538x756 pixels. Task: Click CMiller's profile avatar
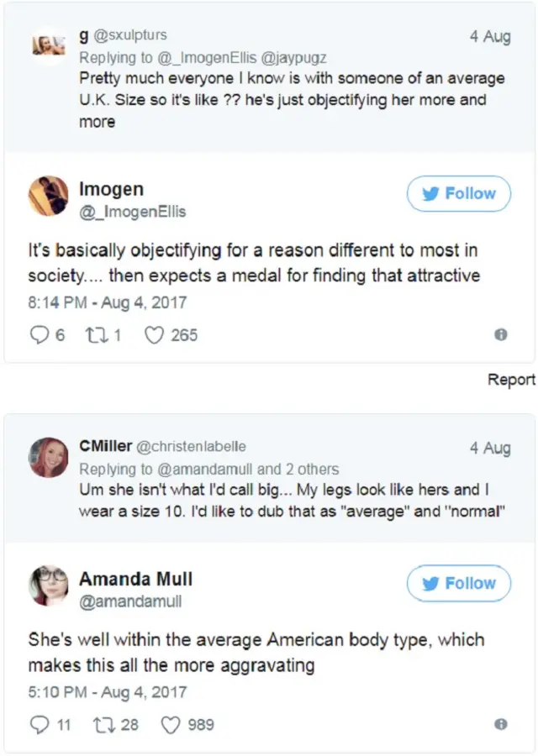coord(49,457)
